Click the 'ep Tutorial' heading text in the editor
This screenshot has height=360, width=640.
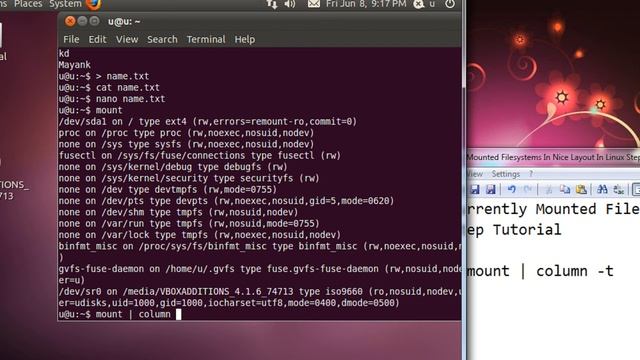[514, 230]
